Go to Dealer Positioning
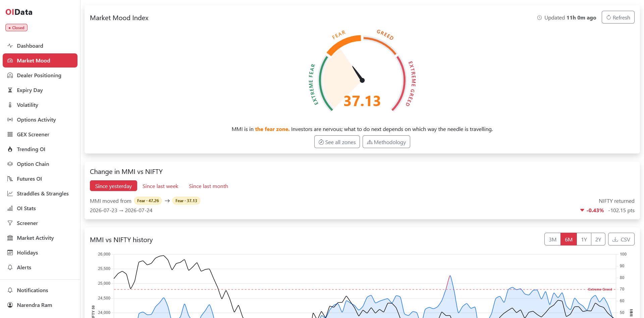644x318 pixels. point(40,75)
